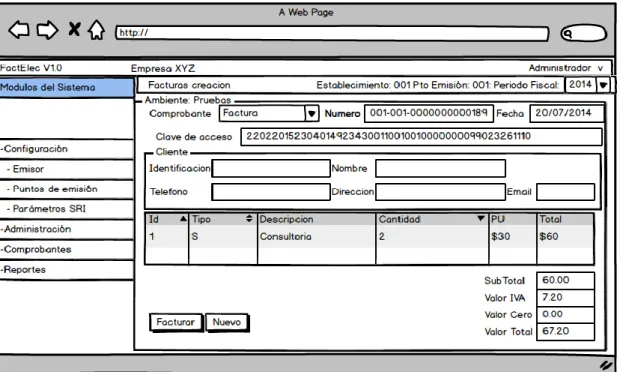Click the Empresa XYZ label
Screen dimensions: 620x372
[x=163, y=68]
